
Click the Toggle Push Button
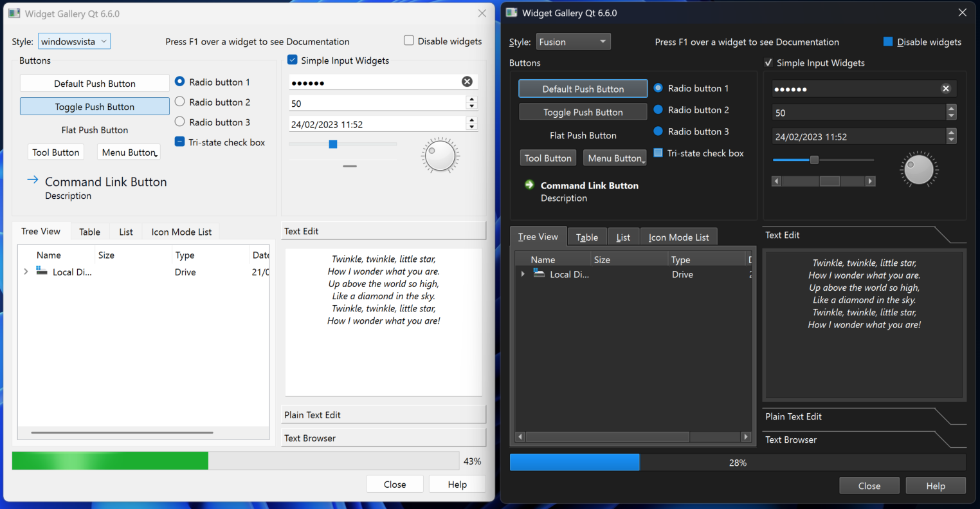point(94,106)
